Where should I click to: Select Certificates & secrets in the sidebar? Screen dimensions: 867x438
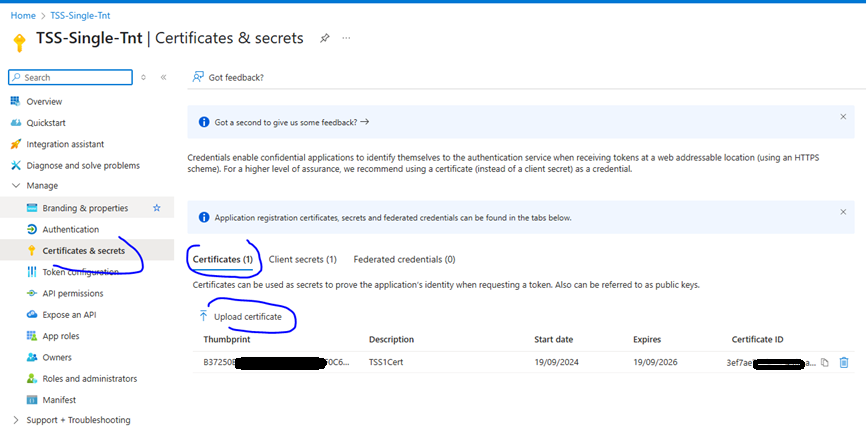coord(83,251)
